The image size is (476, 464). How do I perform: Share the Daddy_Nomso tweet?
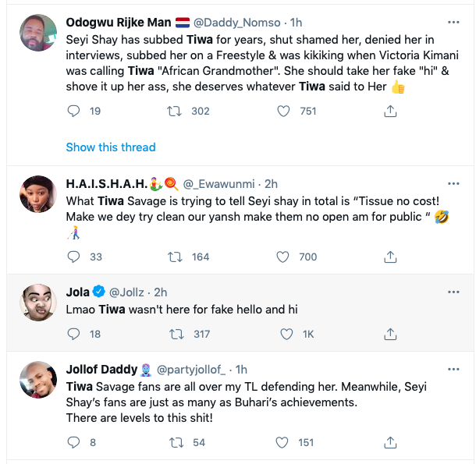pyautogui.click(x=389, y=112)
